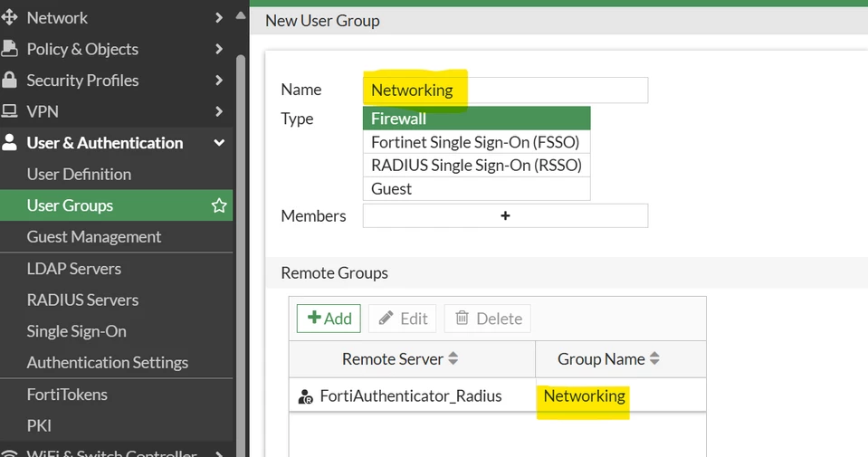Select RADIUS Single Sign-On (RSSO) type
Image resolution: width=868 pixels, height=457 pixels.
[x=477, y=166]
